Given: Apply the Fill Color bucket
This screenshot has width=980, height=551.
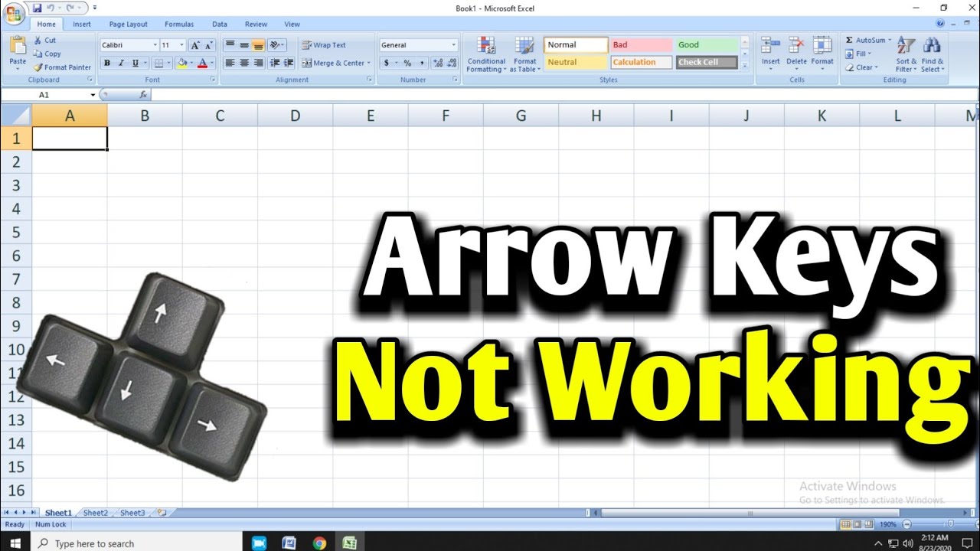Looking at the screenshot, I should click(181, 63).
